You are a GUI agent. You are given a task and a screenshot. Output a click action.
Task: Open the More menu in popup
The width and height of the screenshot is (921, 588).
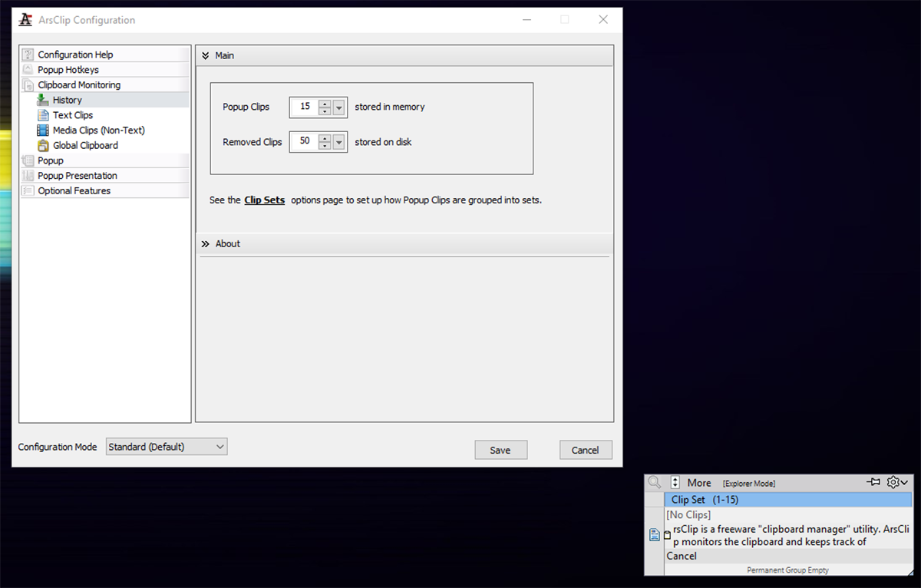(699, 483)
